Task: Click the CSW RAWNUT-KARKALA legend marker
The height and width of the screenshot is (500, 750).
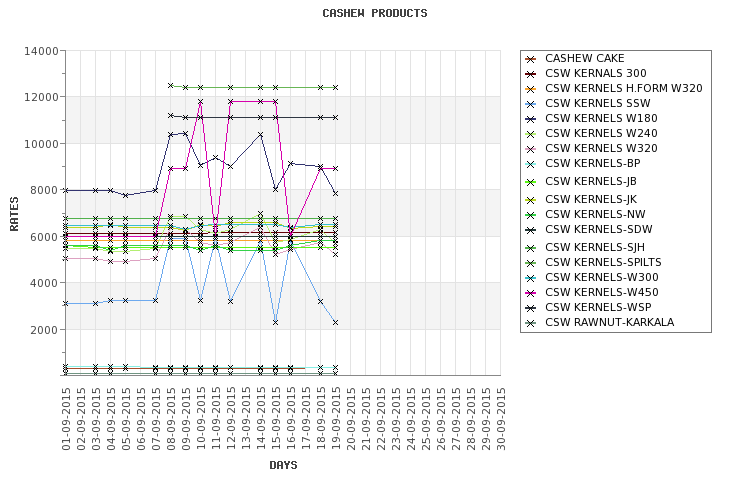Action: (531, 322)
